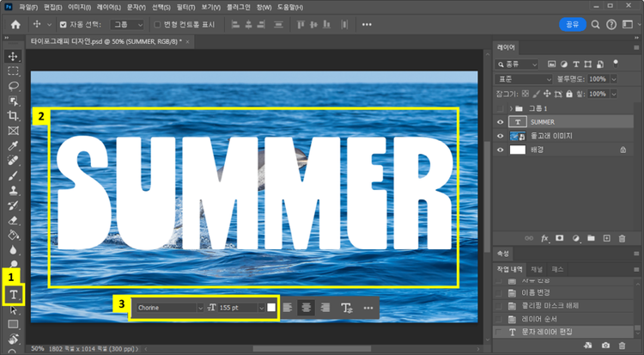Toggle the 자동 선택 checkbox
This screenshot has width=644, height=355.
point(64,25)
